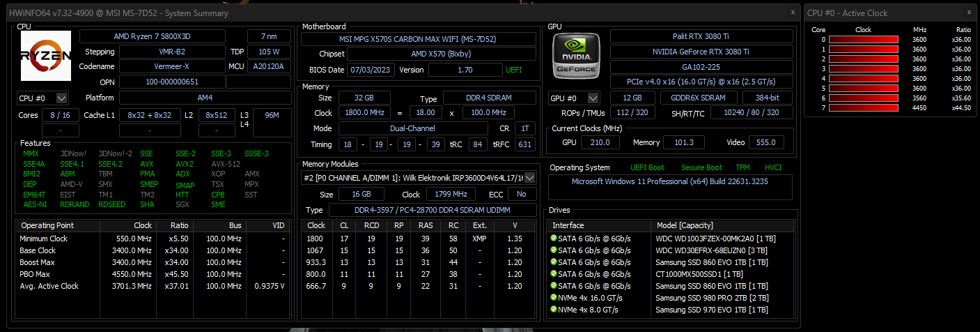Image resolution: width=980 pixels, height=332 pixels.
Task: Expand the memory module selector dropdown
Action: pos(531,178)
